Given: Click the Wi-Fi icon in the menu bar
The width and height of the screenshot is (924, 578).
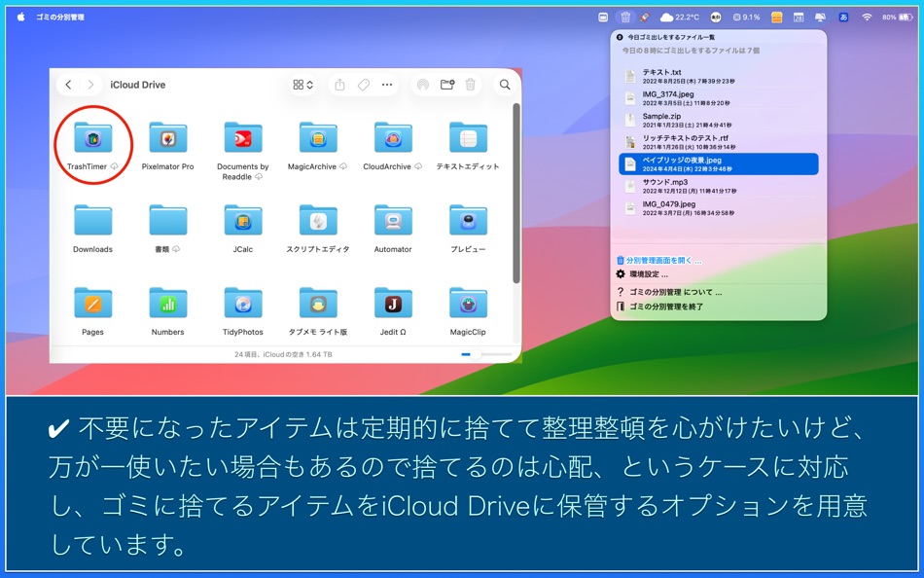Looking at the screenshot, I should (867, 17).
